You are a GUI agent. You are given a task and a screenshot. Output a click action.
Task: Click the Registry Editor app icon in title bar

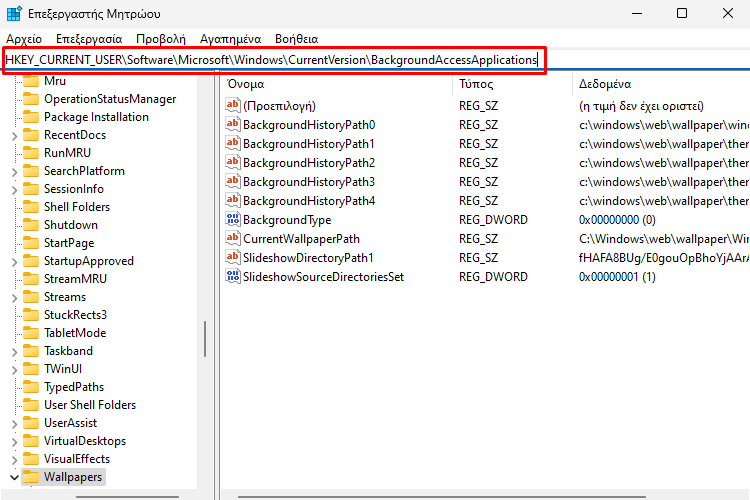[14, 13]
